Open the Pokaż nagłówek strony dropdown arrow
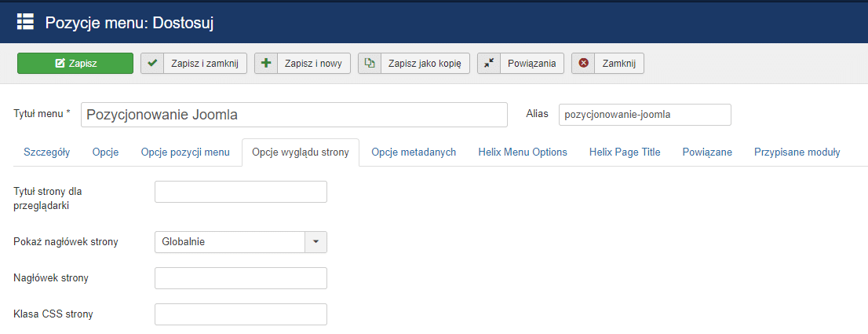Image resolution: width=868 pixels, height=334 pixels. coord(316,242)
